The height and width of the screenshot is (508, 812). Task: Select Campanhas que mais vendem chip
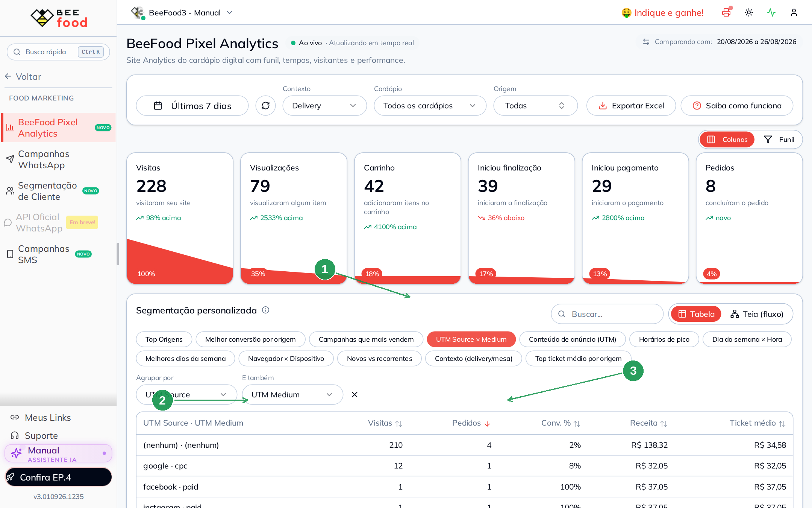[x=366, y=339]
